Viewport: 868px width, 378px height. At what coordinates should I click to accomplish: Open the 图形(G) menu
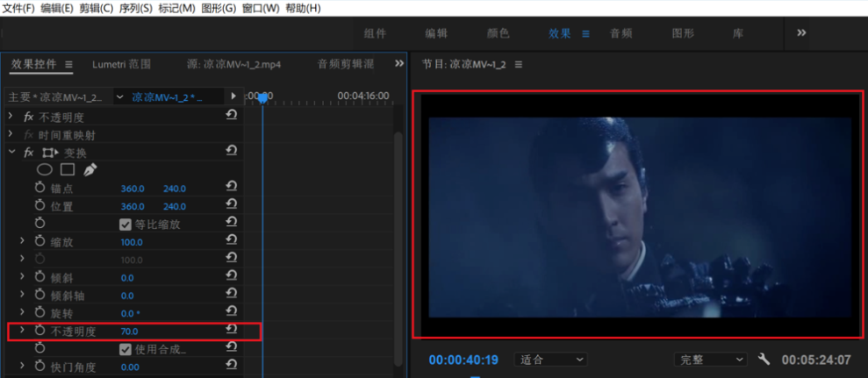point(219,8)
